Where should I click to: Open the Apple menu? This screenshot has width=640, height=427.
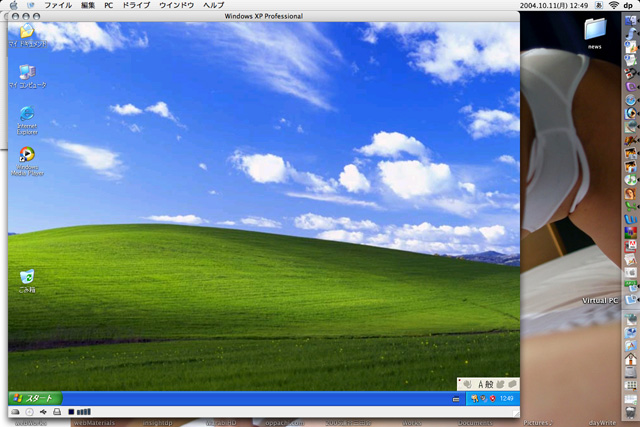12,5
